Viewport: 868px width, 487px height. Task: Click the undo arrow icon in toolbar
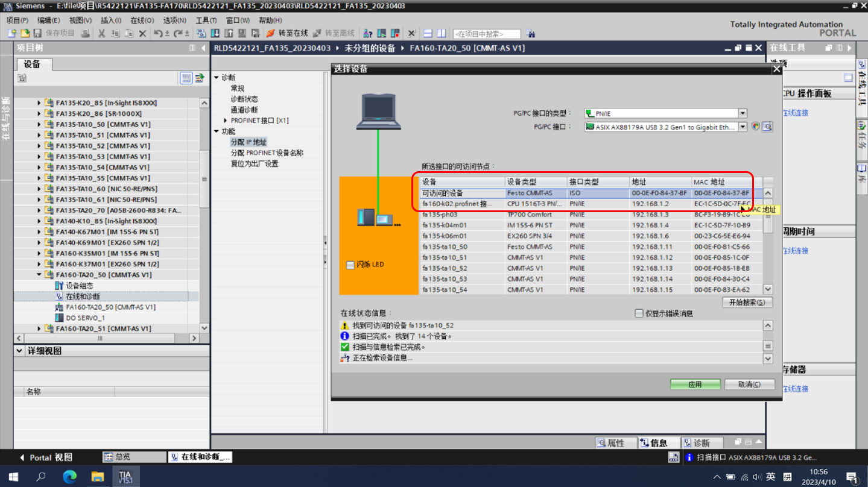(x=158, y=34)
